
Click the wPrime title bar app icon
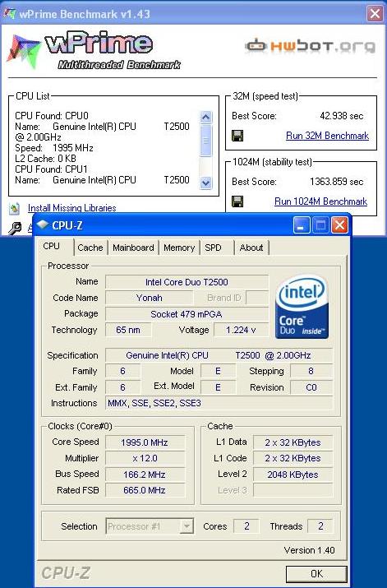click(9, 14)
